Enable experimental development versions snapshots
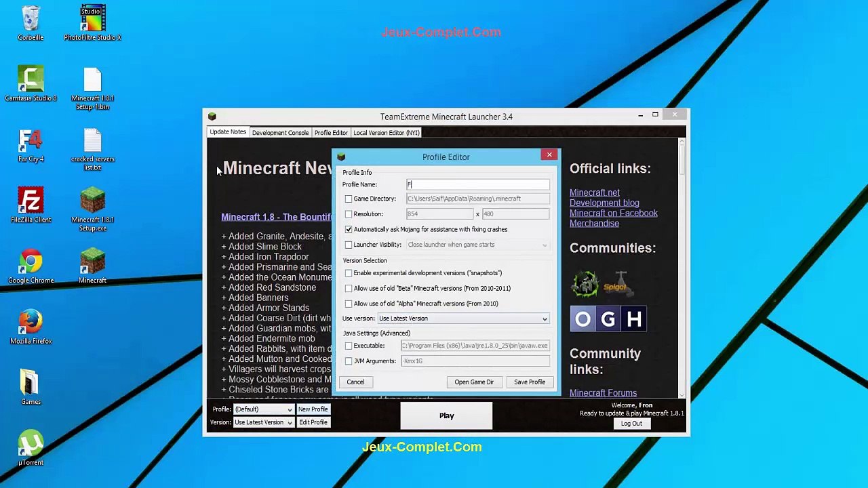The image size is (868, 488). click(349, 273)
